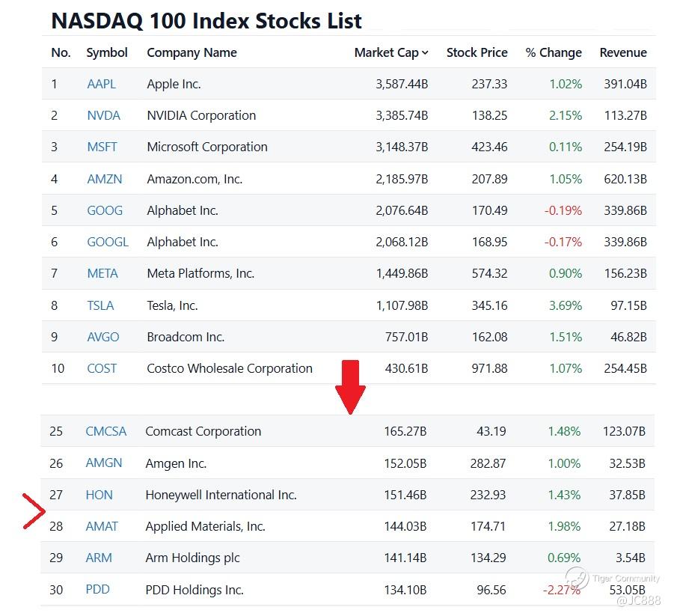Sort table by % Change header
Image resolution: width=674 pixels, height=616 pixels.
coord(553,52)
